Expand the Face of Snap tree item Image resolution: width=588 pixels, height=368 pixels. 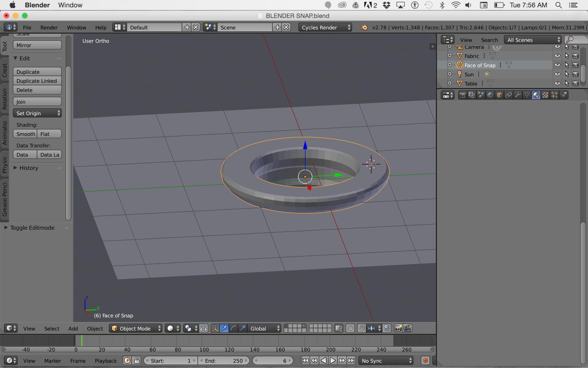click(450, 65)
